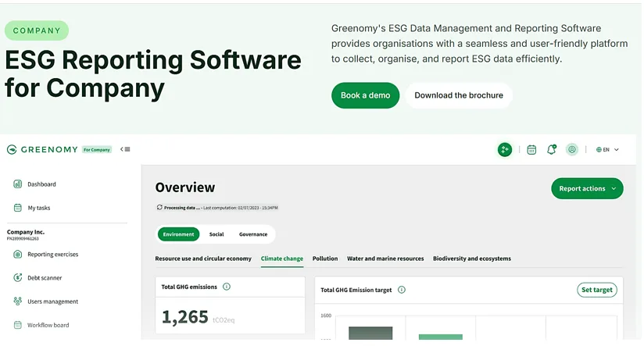Open Dashboard in the sidebar

[41, 184]
